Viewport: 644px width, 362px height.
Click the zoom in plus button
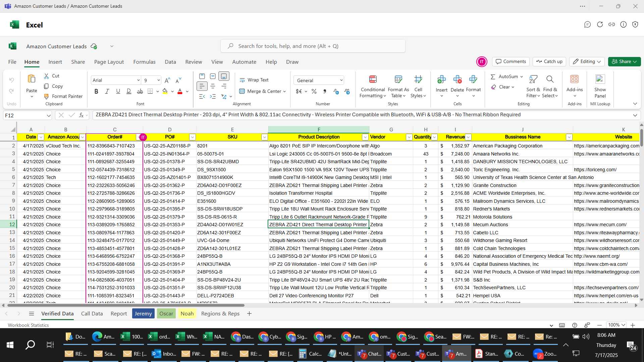point(633,325)
